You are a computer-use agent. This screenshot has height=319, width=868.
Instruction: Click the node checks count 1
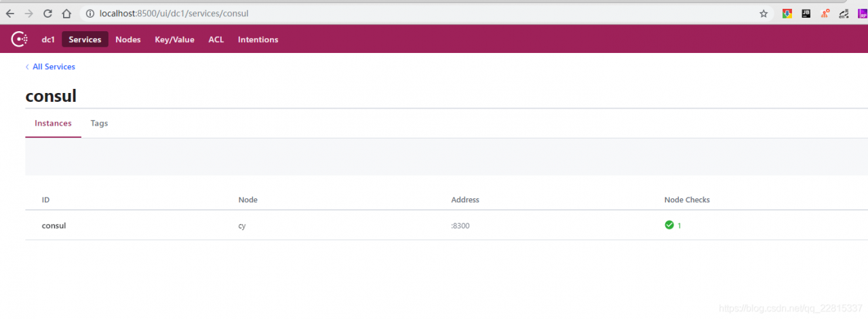(x=679, y=225)
